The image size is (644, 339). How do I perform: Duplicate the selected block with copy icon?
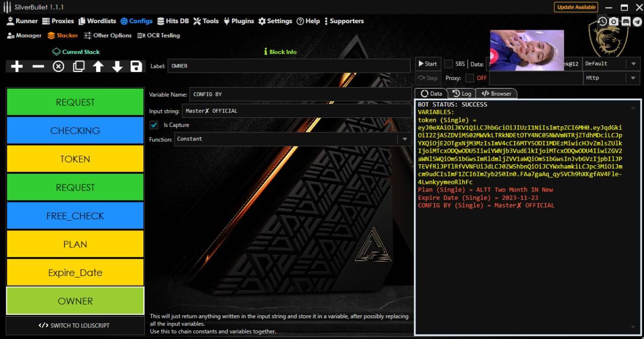click(78, 66)
